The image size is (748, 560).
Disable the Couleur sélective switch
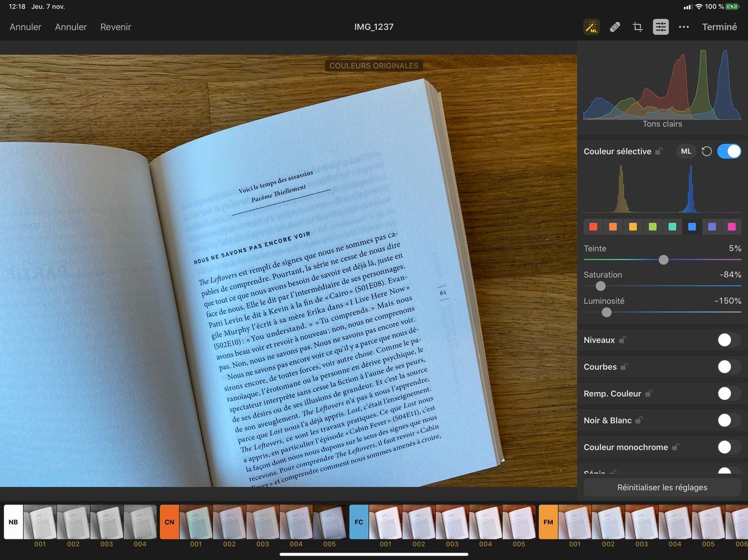[x=729, y=151]
